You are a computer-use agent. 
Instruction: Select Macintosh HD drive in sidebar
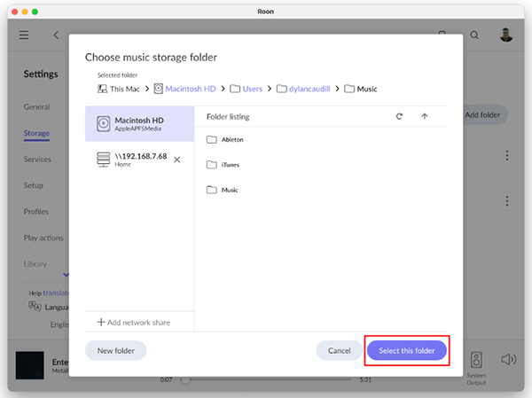tap(139, 124)
